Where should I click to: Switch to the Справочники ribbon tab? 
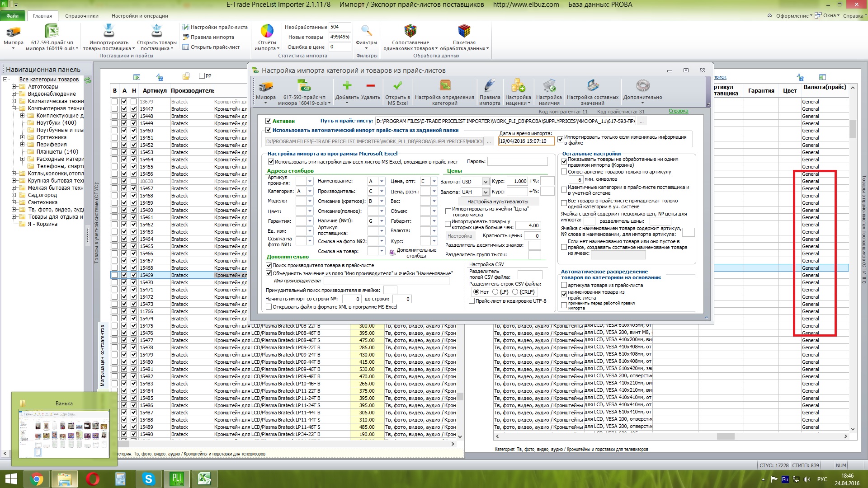pos(82,16)
